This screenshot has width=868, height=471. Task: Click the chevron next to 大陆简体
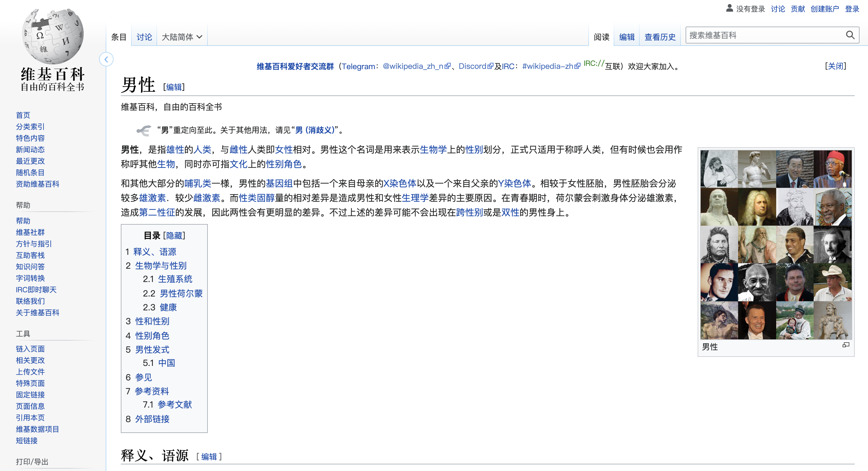coord(199,37)
